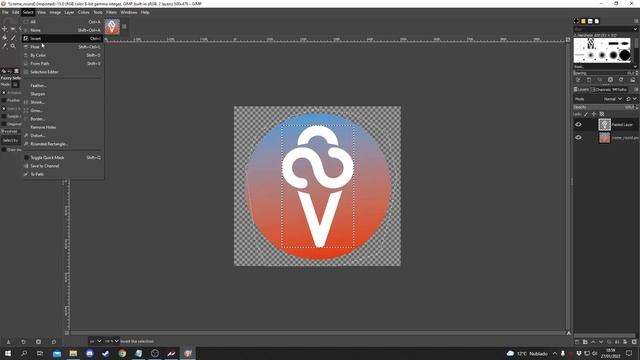
Task: Toggle visibility of Pasted Layer
Action: tap(578, 124)
